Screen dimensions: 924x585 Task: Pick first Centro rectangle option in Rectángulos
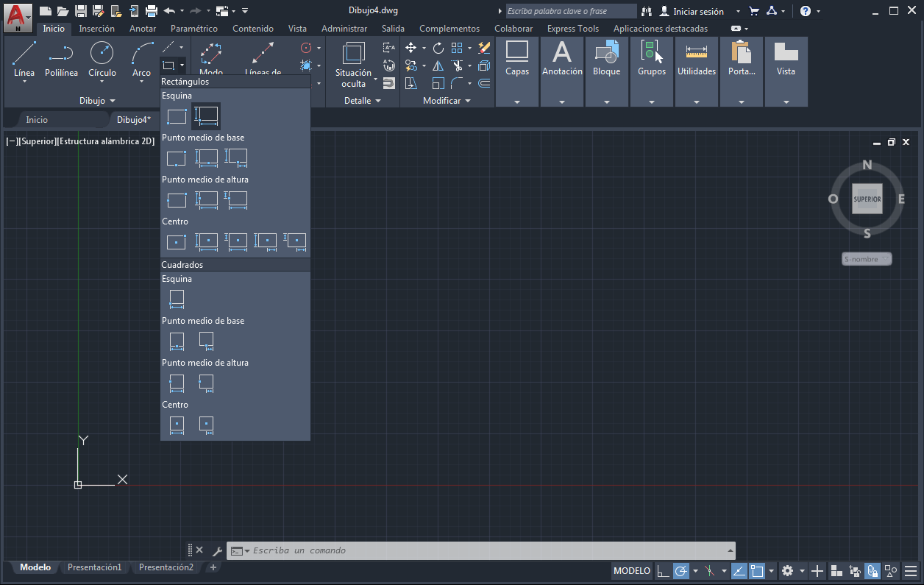tap(177, 241)
